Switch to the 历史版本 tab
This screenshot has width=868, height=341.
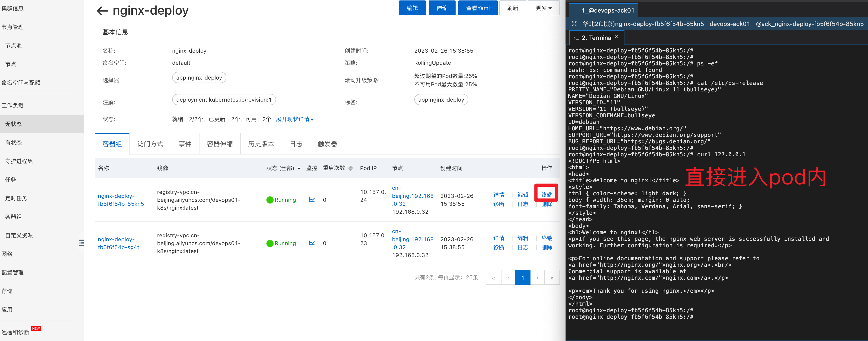(261, 144)
